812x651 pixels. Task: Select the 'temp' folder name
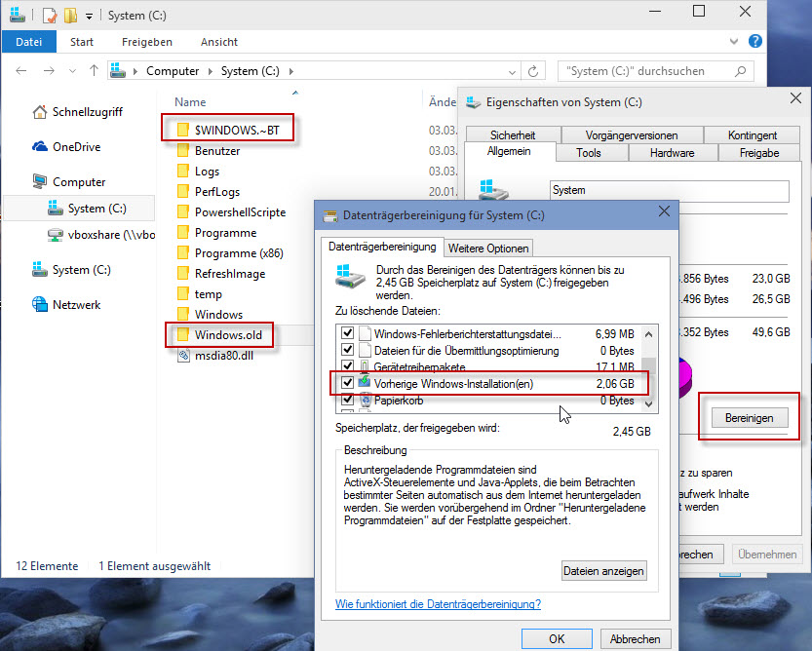coord(209,293)
